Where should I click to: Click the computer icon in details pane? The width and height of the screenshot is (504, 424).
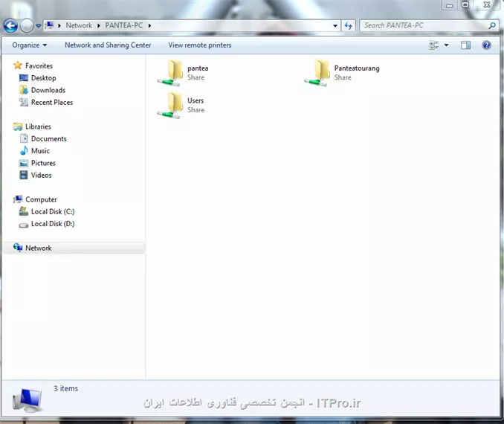pyautogui.click(x=28, y=400)
